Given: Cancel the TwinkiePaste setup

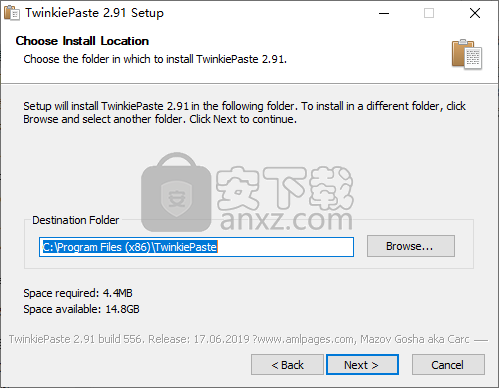Looking at the screenshot, I should pyautogui.click(x=448, y=365).
